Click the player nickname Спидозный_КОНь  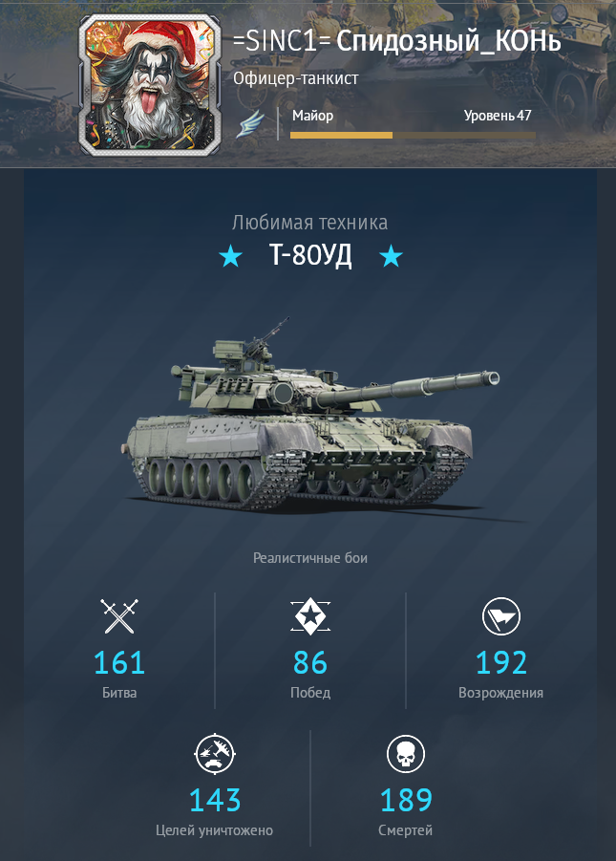(x=449, y=41)
